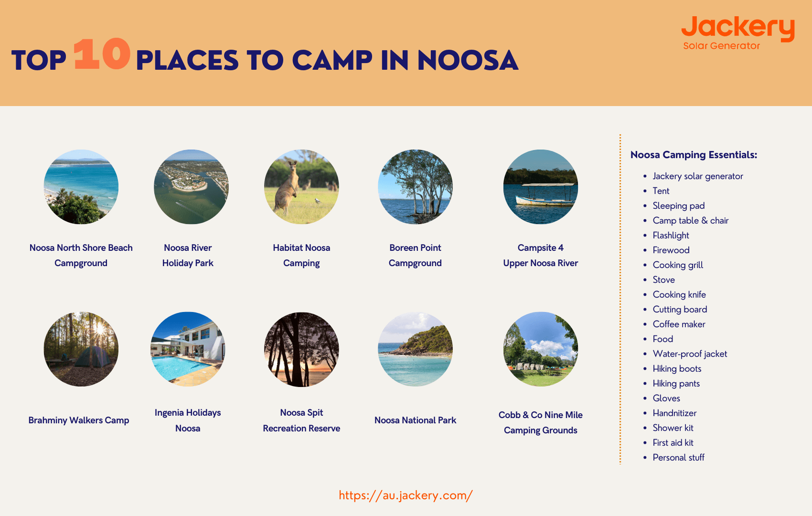812x516 pixels.
Task: Open the au.jackery.com link
Action: [406, 495]
